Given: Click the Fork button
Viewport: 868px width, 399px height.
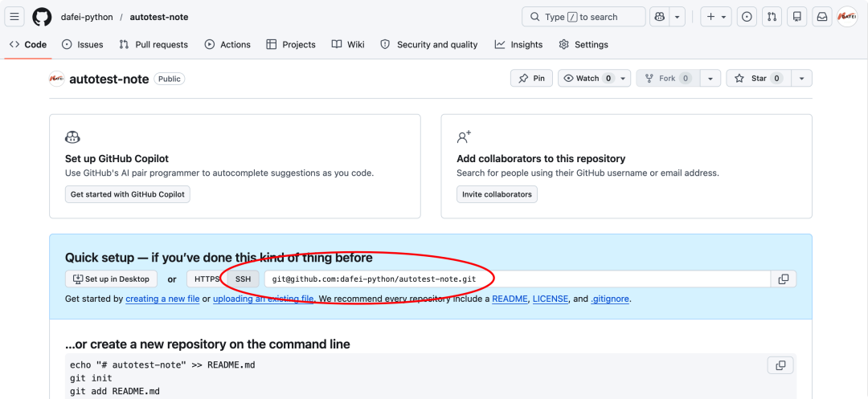Looking at the screenshot, I should (668, 79).
